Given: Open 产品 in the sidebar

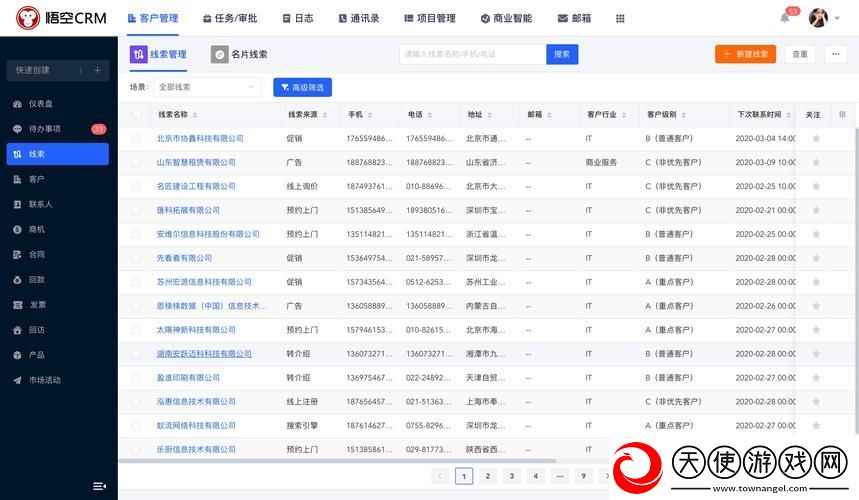Looking at the screenshot, I should pos(59,355).
